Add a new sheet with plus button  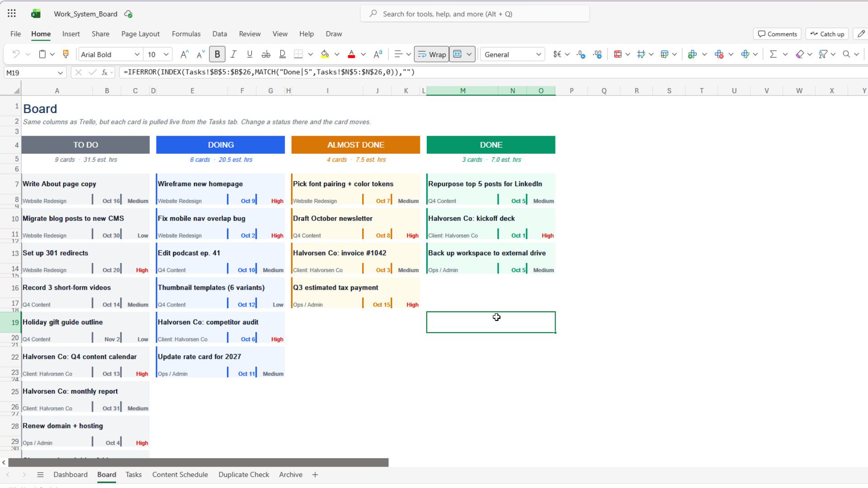click(x=315, y=474)
